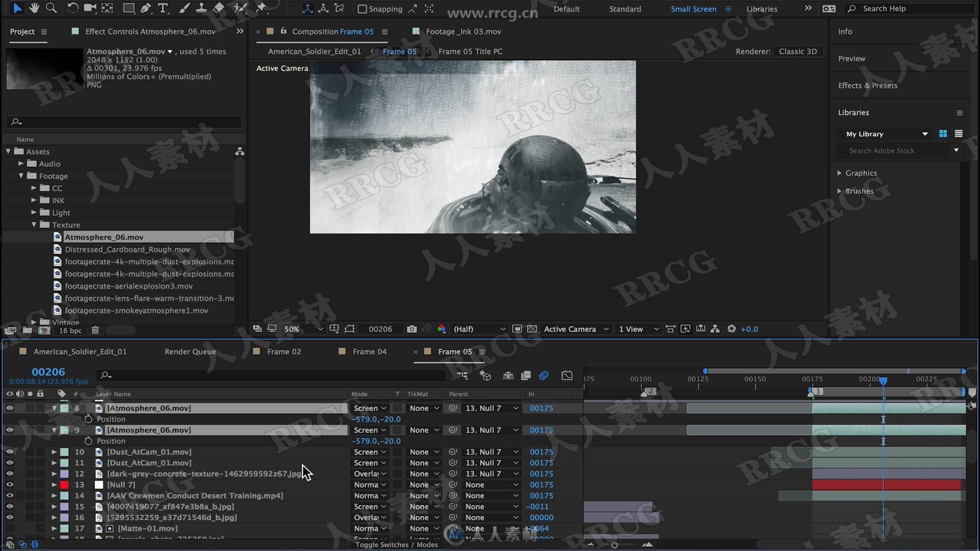The height and width of the screenshot is (551, 980).
Task: Click Toggle Switches / Modes button
Action: pos(397,545)
